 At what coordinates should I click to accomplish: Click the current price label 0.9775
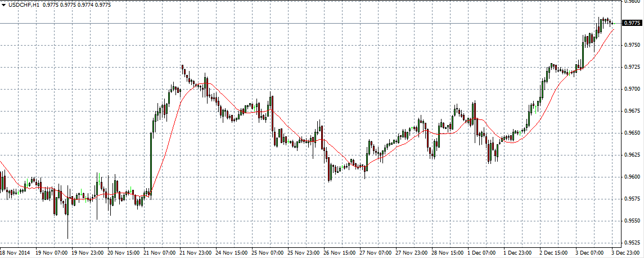tap(632, 23)
